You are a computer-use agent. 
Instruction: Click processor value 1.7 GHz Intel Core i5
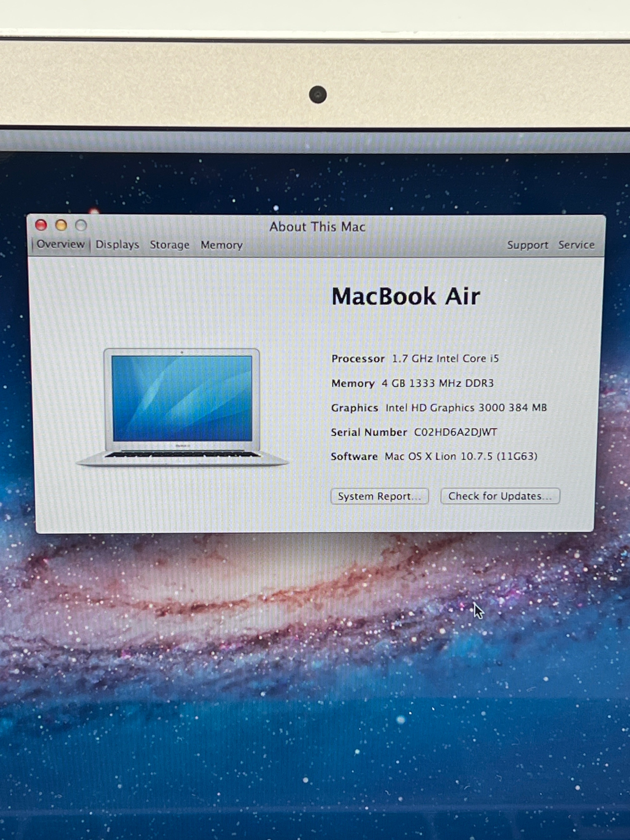click(445, 359)
